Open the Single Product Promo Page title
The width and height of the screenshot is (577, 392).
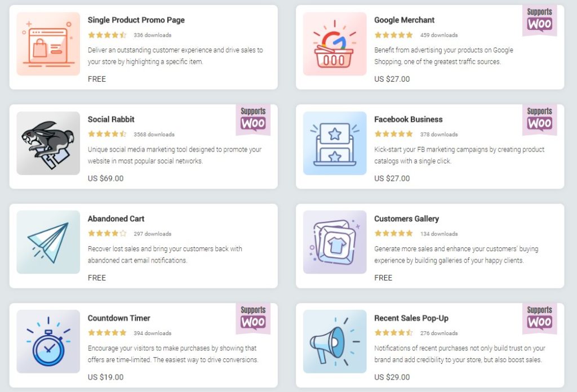pos(136,20)
